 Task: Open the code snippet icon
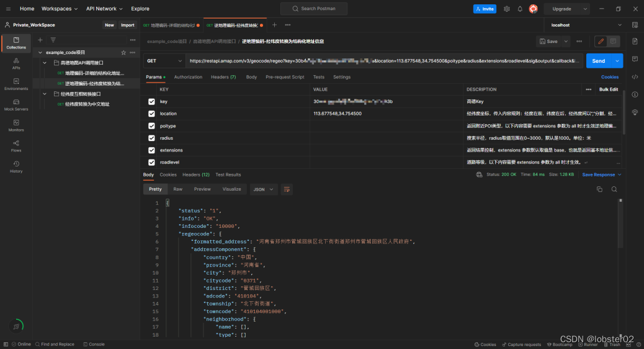click(x=635, y=77)
